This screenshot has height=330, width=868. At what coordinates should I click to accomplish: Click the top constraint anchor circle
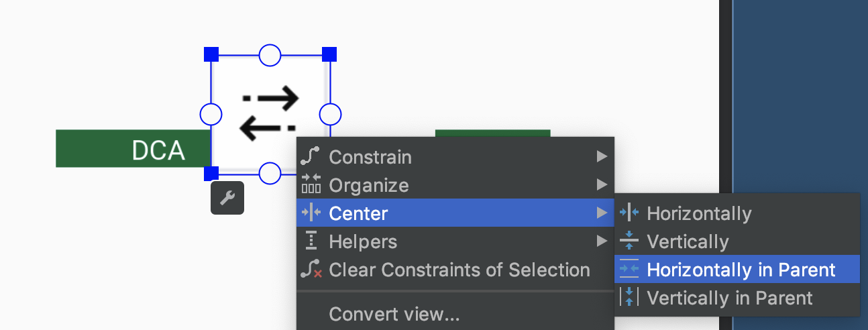270,55
